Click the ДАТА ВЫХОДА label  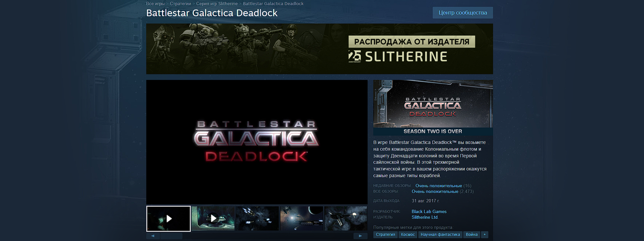[x=386, y=201]
